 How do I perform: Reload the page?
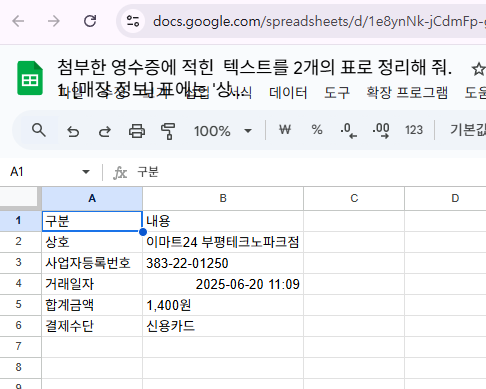pos(90,21)
